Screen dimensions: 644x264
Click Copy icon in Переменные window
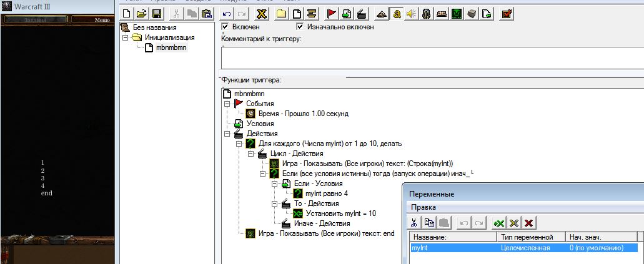pyautogui.click(x=429, y=223)
